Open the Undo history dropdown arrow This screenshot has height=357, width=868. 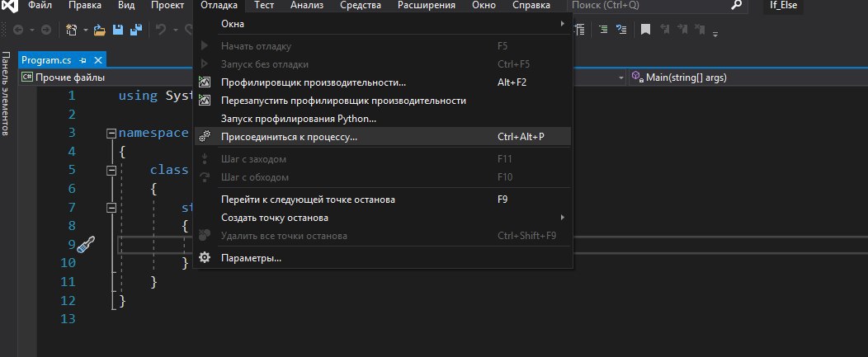(176, 30)
